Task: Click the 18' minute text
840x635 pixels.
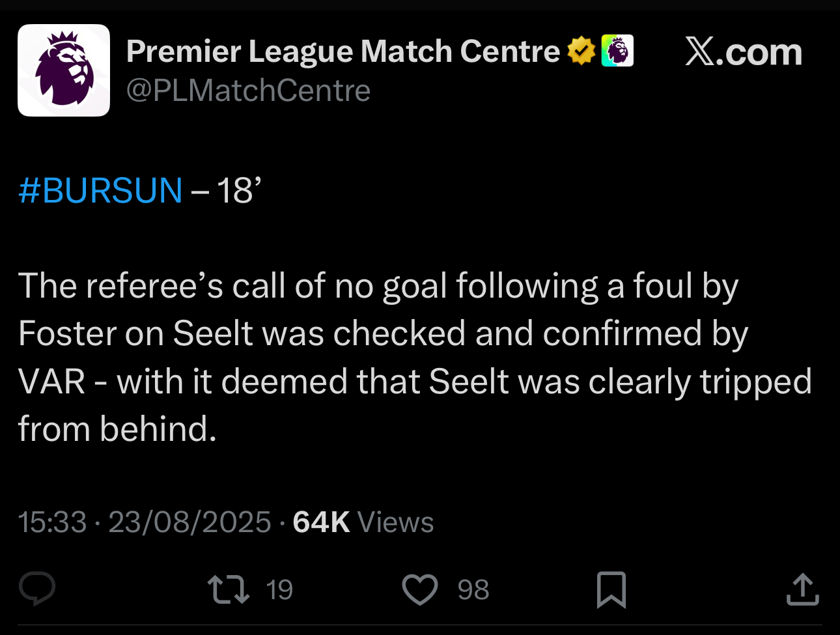Action: (x=238, y=191)
